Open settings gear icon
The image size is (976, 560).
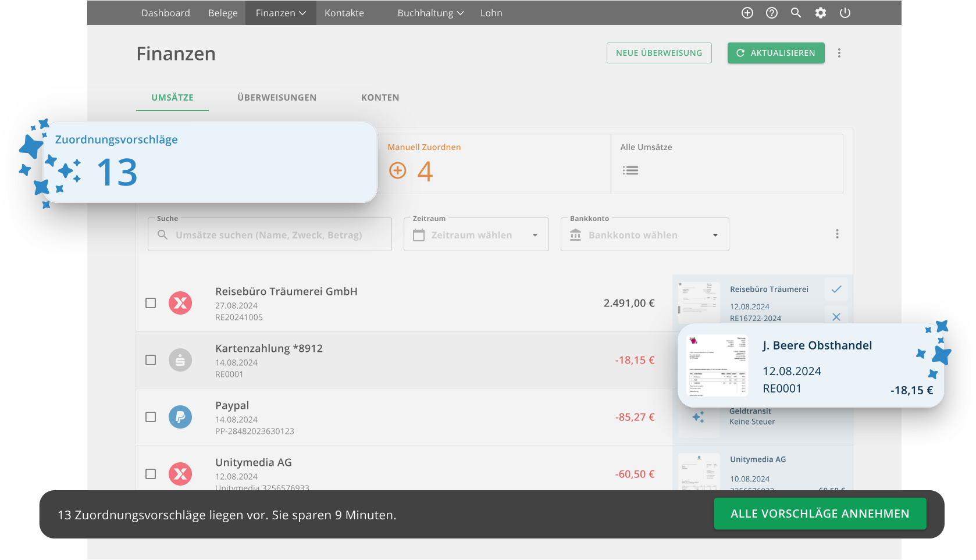tap(821, 13)
